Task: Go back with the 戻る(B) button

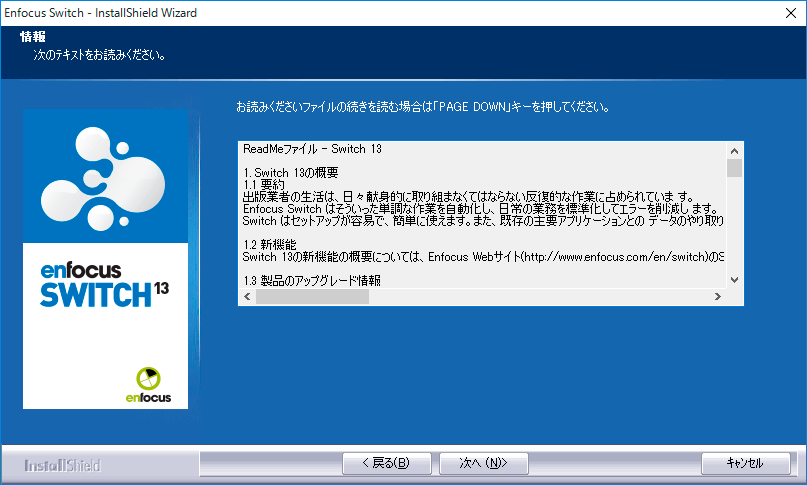Action: pos(387,463)
